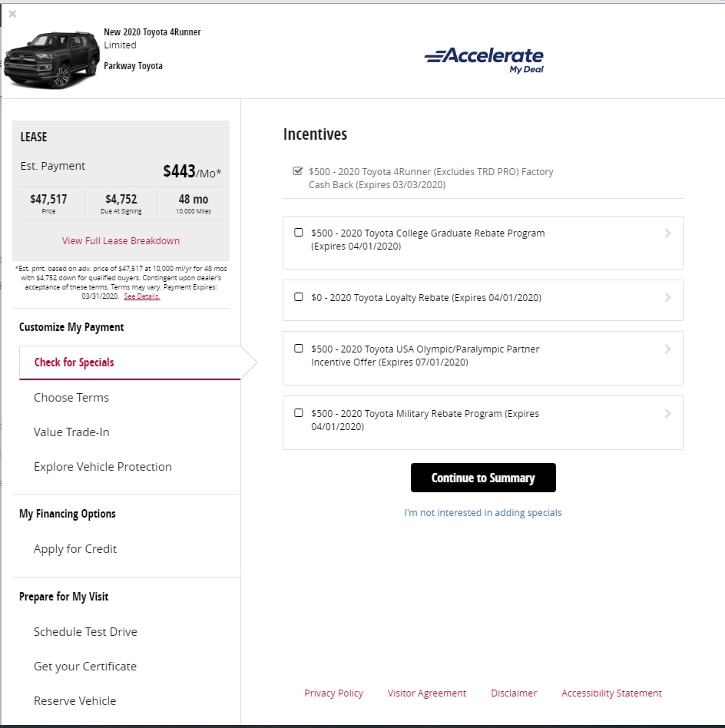Click the See Details link

pyautogui.click(x=141, y=296)
